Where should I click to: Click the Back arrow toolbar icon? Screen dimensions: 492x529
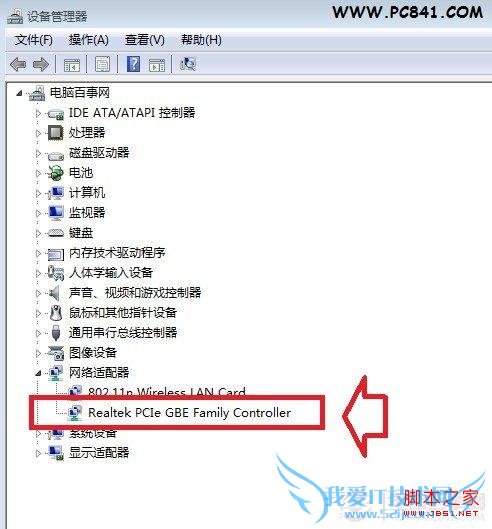(x=18, y=64)
